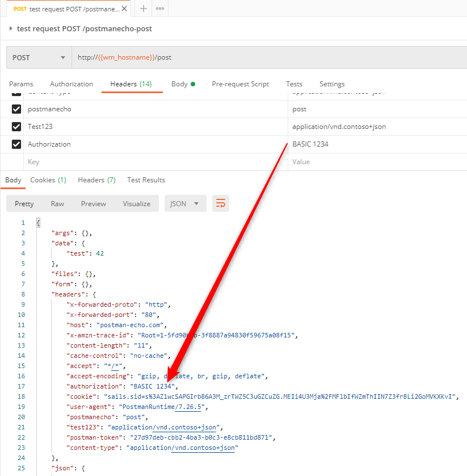Click the Test123 header key cell
Viewport: 467px width, 476px height.
tap(155, 127)
